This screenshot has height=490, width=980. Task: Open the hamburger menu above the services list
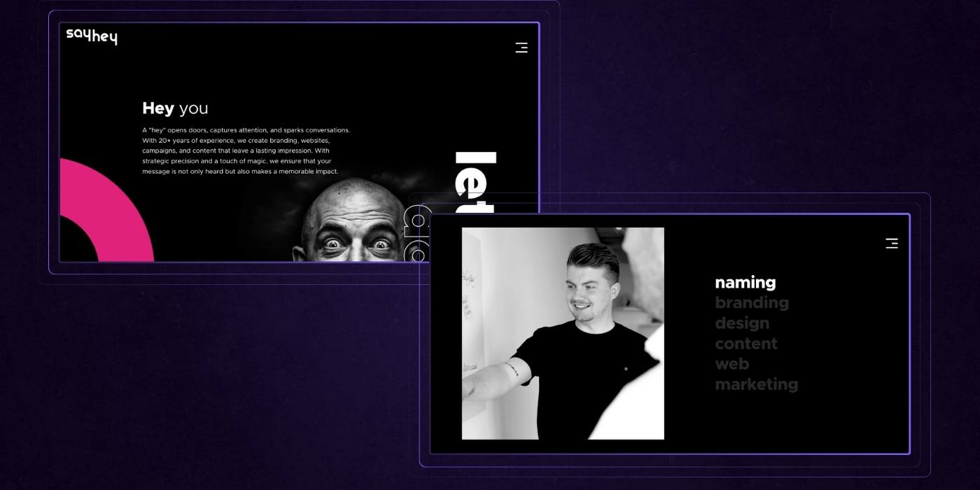(x=891, y=244)
